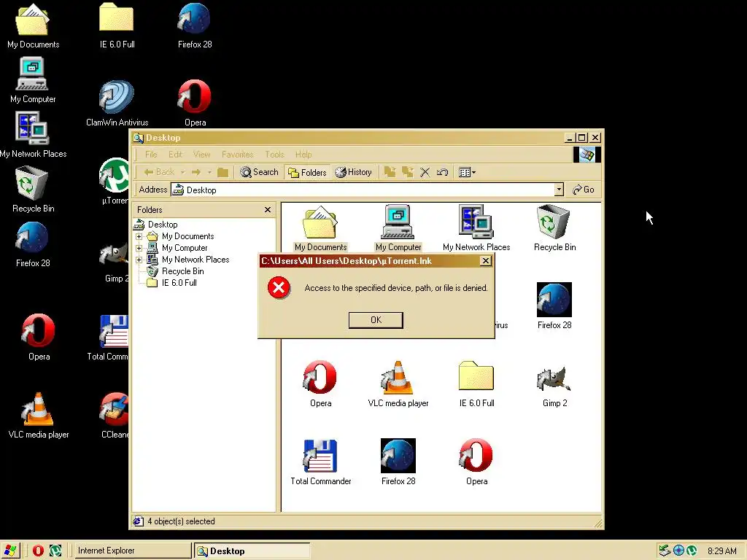Screen dimensions: 747x560
Task: Launch µTorrent from quick launch bar
Action: 55,551
